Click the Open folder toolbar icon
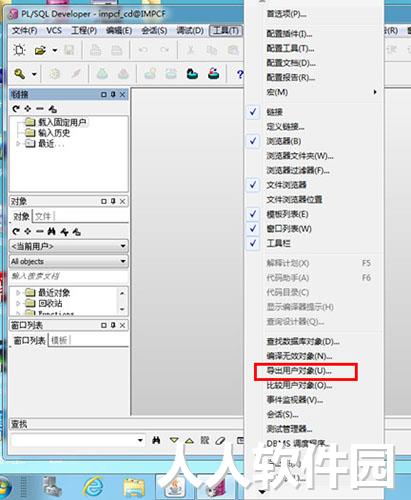 [40, 50]
